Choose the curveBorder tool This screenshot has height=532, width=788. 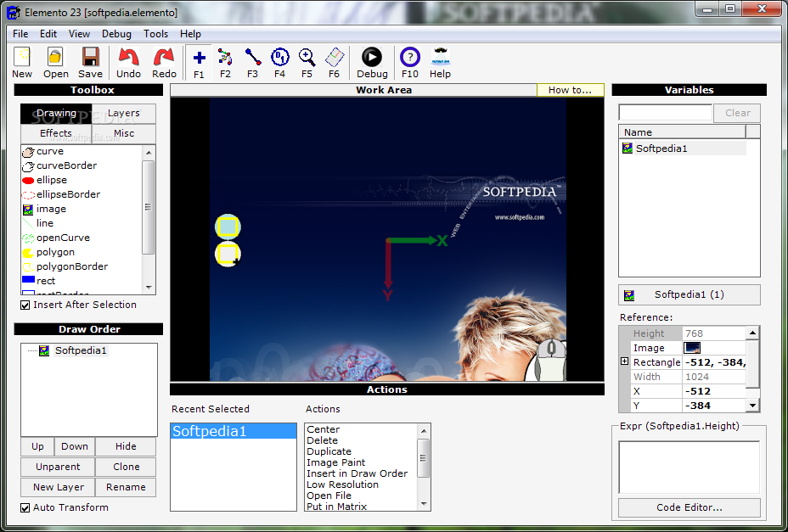click(59, 165)
